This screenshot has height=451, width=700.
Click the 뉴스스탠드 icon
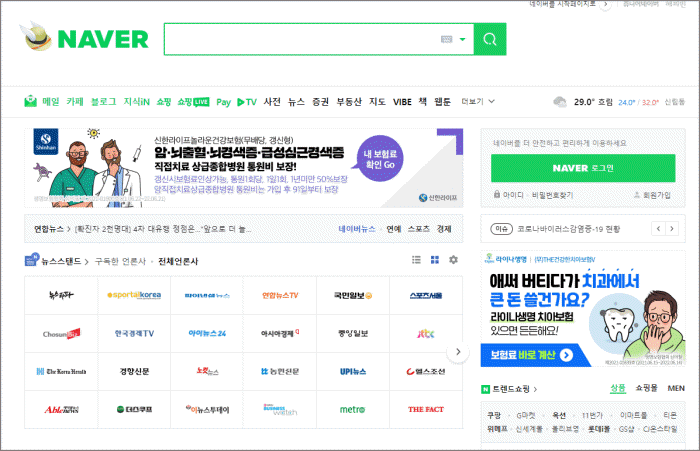(32, 259)
